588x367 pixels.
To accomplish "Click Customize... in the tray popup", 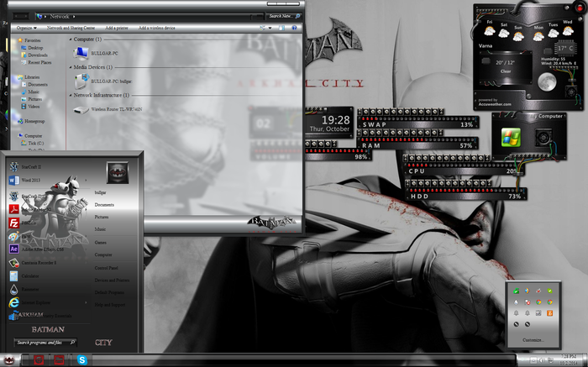I will coord(533,340).
